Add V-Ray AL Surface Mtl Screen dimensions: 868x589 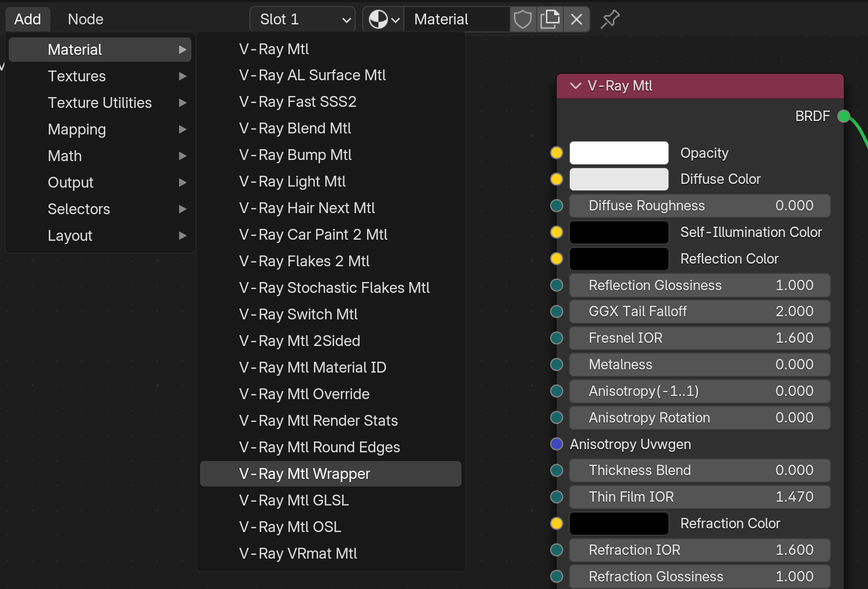click(331, 75)
